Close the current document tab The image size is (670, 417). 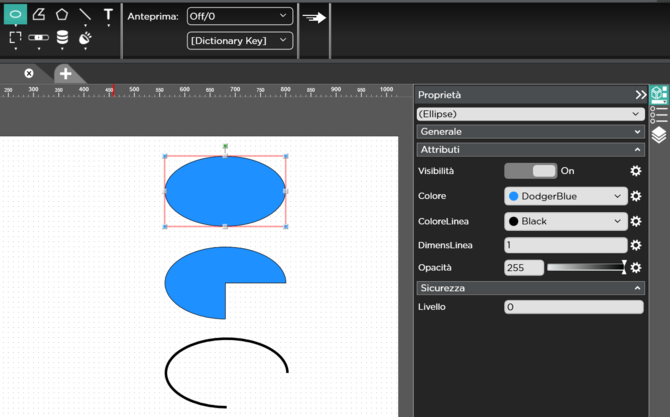coord(29,74)
